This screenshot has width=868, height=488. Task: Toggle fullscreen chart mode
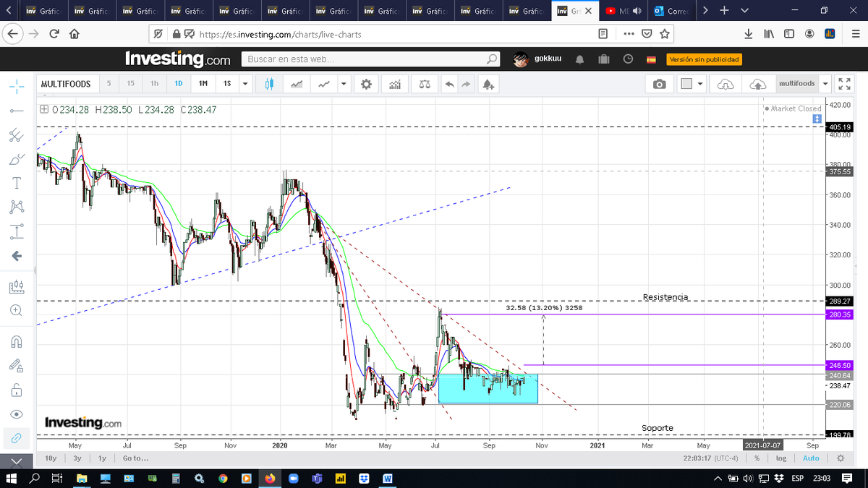(x=843, y=84)
